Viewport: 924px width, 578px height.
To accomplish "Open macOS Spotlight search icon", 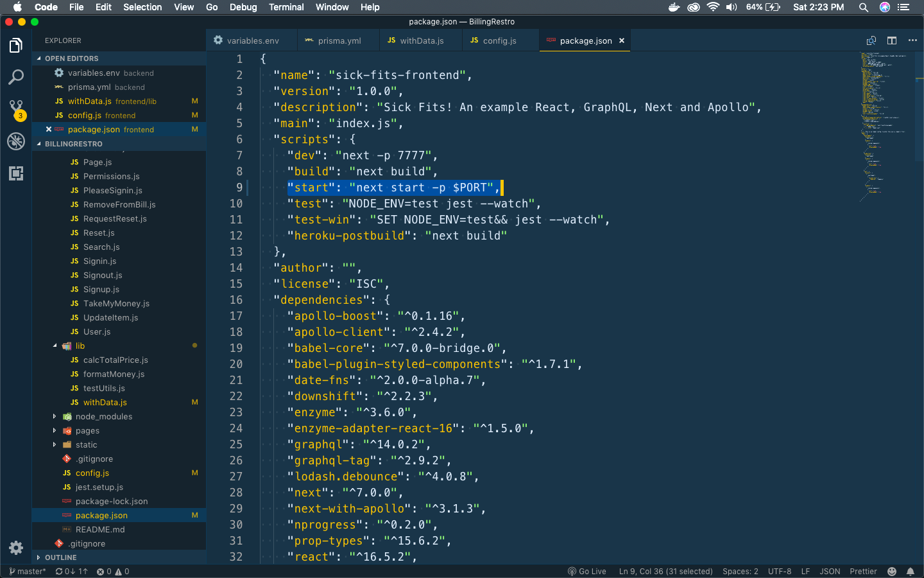I will pyautogui.click(x=864, y=7).
